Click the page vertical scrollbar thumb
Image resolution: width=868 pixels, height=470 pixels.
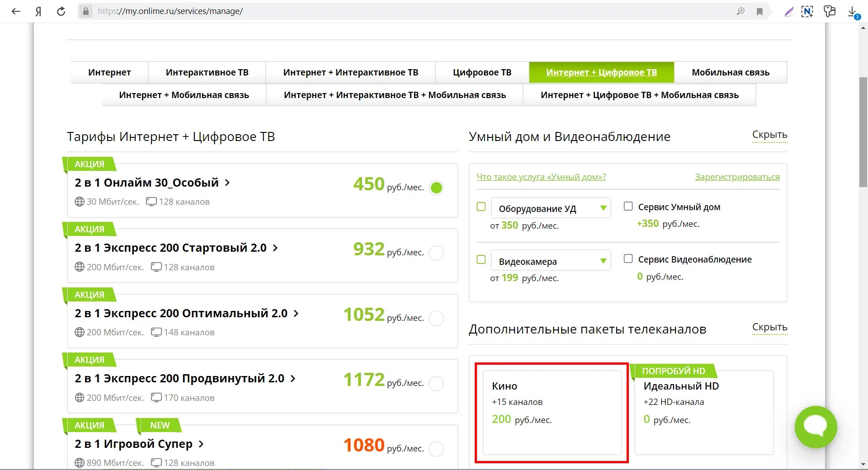pyautogui.click(x=863, y=132)
